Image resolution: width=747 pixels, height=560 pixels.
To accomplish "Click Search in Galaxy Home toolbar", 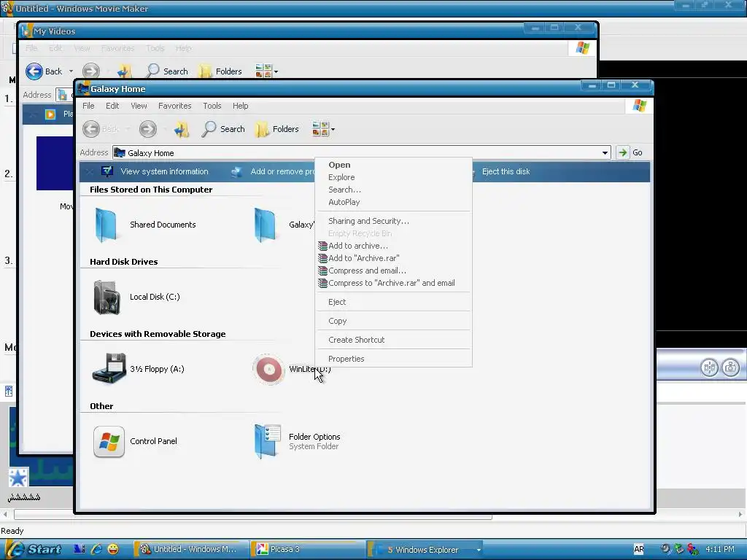I will click(x=223, y=129).
